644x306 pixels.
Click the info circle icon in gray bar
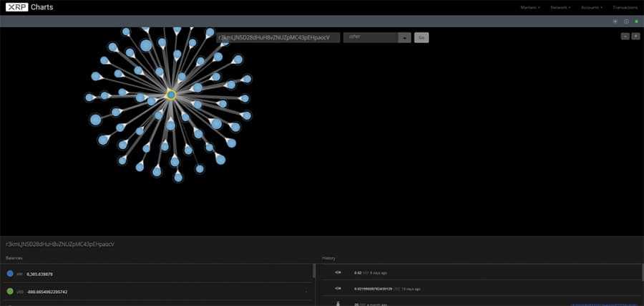tap(625, 21)
